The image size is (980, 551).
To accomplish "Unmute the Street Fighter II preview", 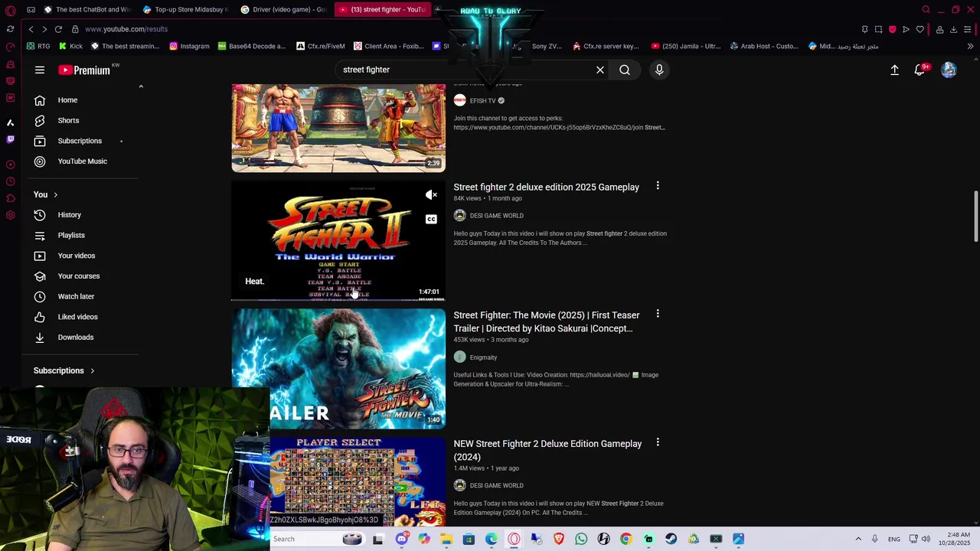I will (x=431, y=195).
